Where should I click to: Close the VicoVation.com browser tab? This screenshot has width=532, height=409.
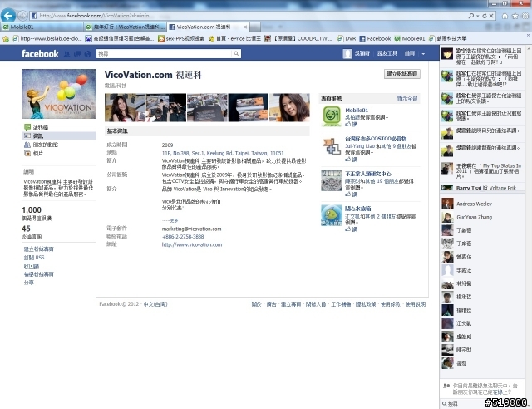tap(245, 27)
